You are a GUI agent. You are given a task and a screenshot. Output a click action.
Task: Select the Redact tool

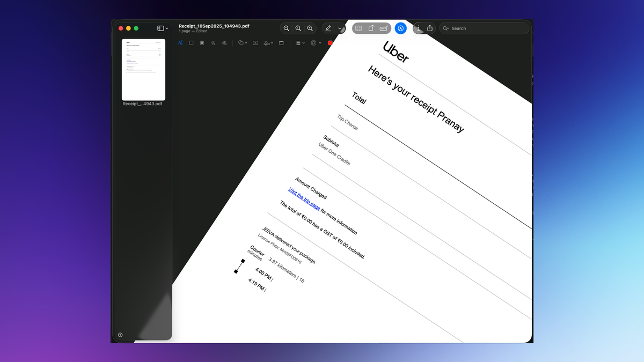tap(202, 43)
